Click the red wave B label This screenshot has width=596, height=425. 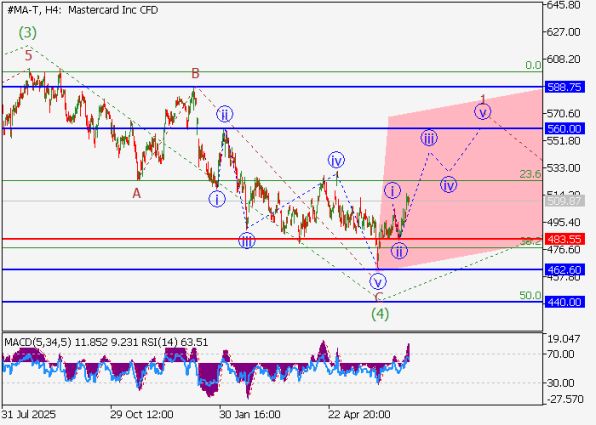point(195,73)
